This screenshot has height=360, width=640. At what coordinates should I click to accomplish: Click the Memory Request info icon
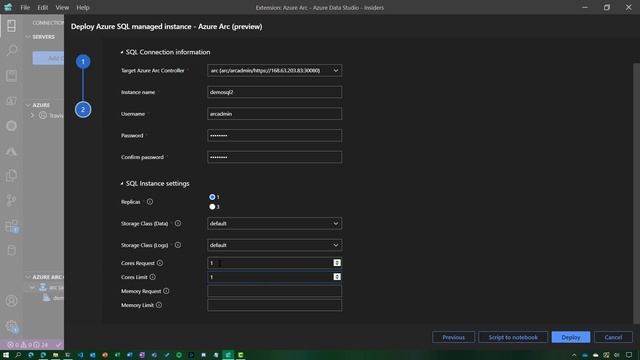[166, 291]
